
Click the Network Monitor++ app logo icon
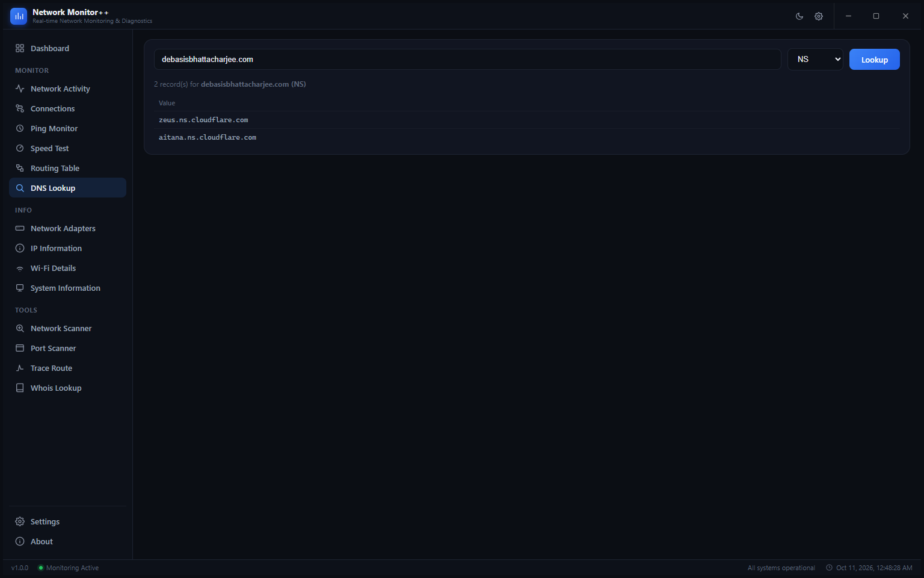pyautogui.click(x=19, y=16)
